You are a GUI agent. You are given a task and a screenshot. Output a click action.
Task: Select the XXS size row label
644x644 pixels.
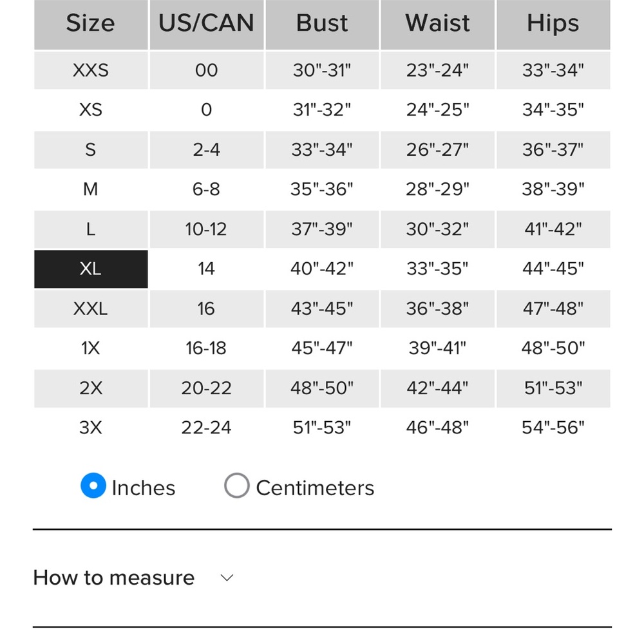coord(91,70)
